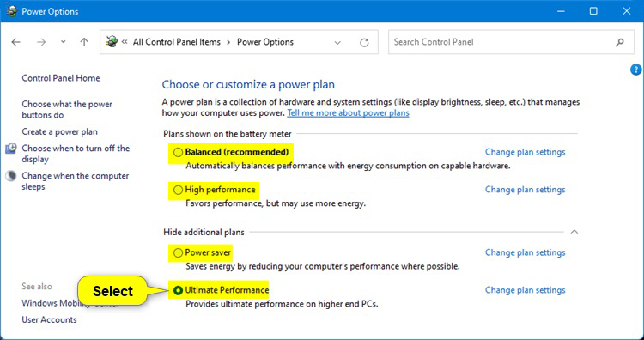This screenshot has width=644, height=340.
Task: Select the Power saver plan
Action: pyautogui.click(x=178, y=253)
